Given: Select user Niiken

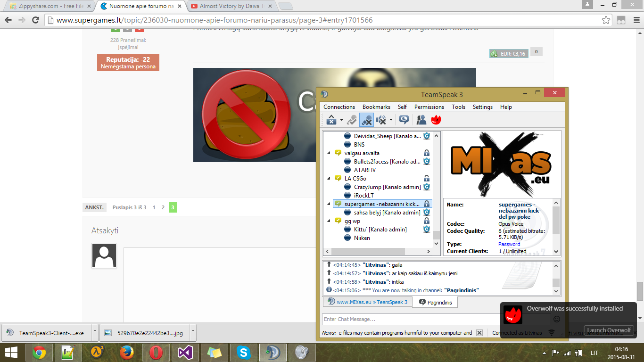Looking at the screenshot, I should [362, 238].
